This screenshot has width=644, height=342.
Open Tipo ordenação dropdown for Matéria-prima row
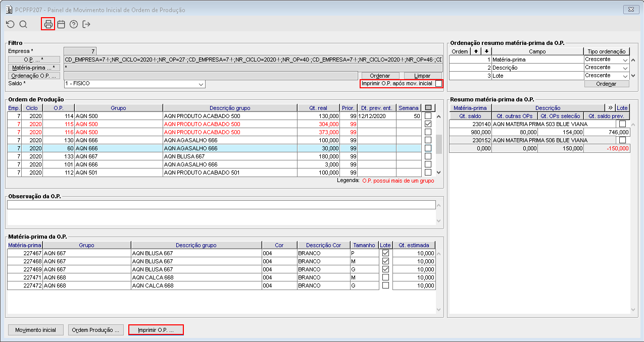coord(625,60)
